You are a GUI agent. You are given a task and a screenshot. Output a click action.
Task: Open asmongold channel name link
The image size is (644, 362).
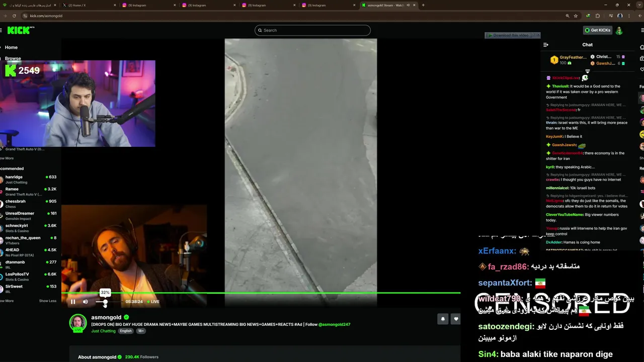(106, 317)
